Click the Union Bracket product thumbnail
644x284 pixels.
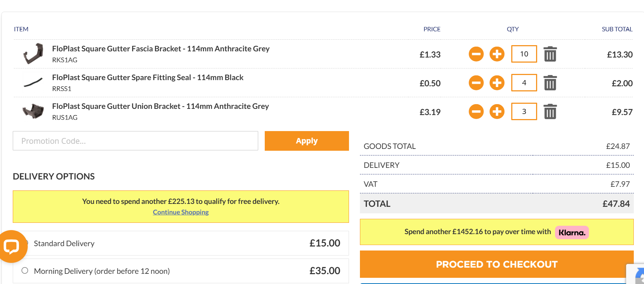pyautogui.click(x=33, y=111)
